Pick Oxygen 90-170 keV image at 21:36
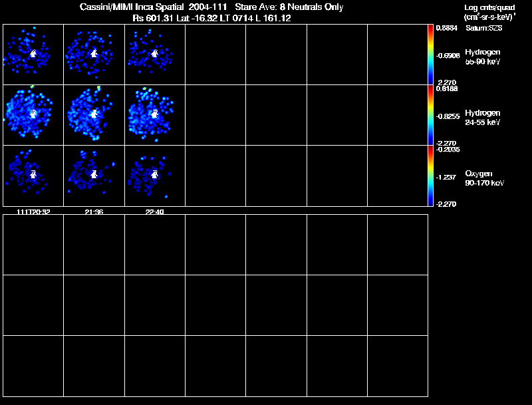The image size is (532, 405). (x=94, y=176)
